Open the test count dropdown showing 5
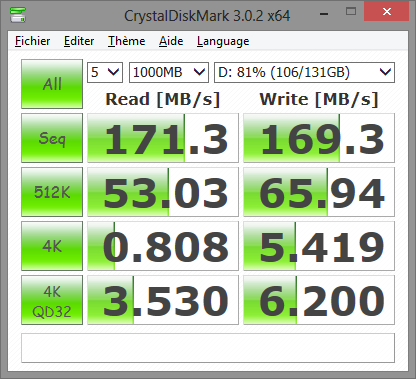 [x=105, y=72]
